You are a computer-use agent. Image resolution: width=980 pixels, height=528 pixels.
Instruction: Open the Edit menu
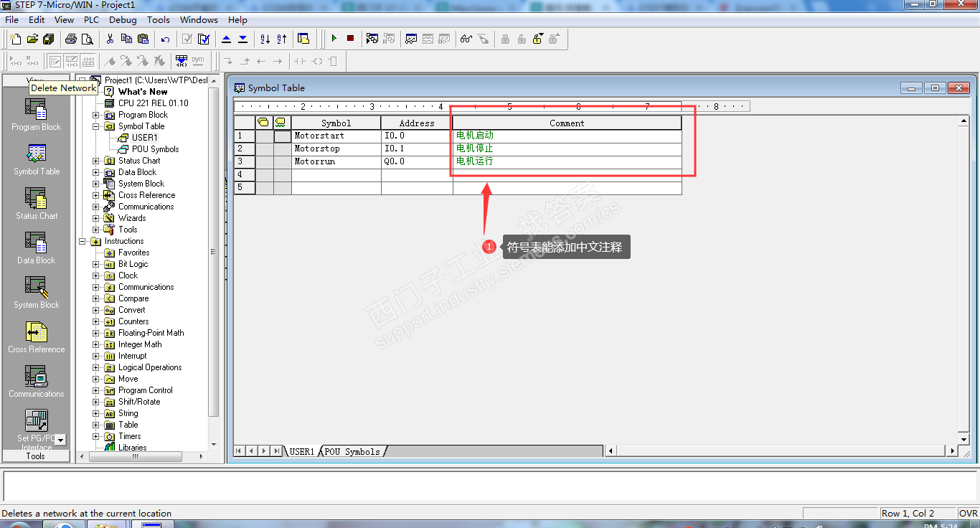[x=37, y=19]
